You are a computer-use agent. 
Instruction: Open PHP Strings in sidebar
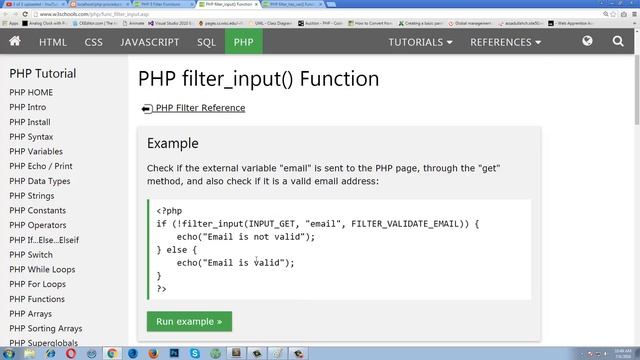click(x=32, y=196)
